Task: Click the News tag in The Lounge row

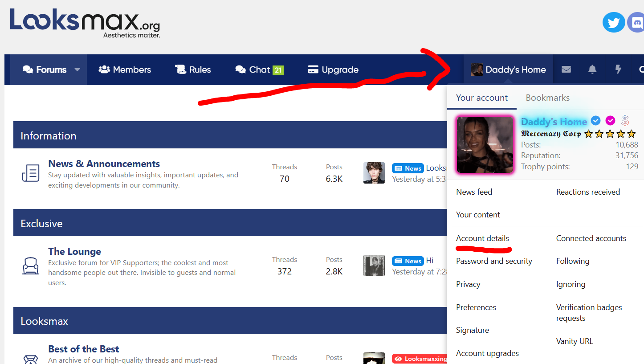Action: pos(408,261)
